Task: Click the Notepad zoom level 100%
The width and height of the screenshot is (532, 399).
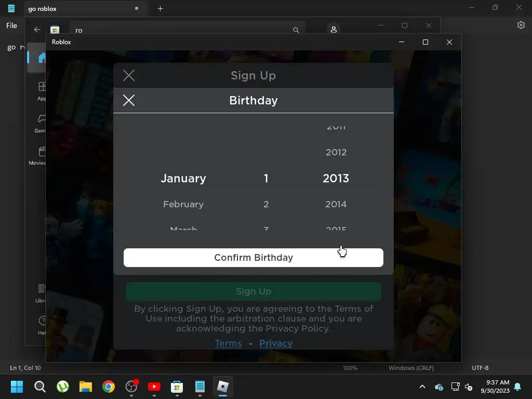Action: (350, 368)
